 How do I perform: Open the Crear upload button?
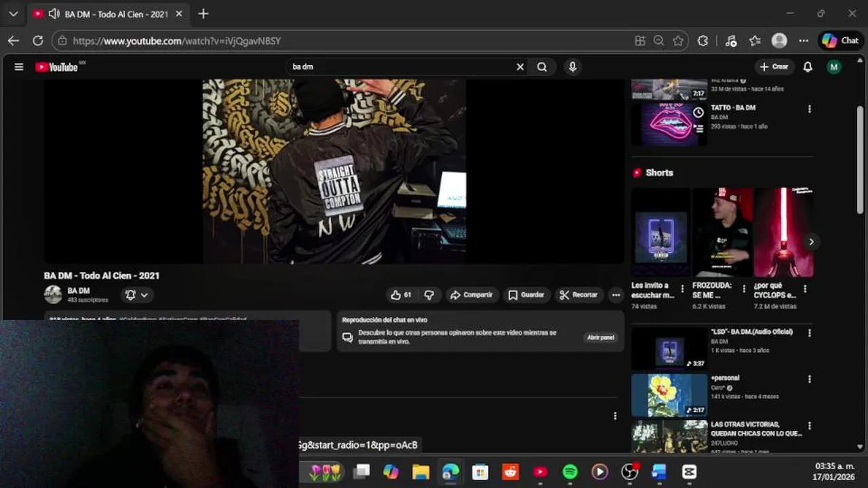[x=774, y=66]
